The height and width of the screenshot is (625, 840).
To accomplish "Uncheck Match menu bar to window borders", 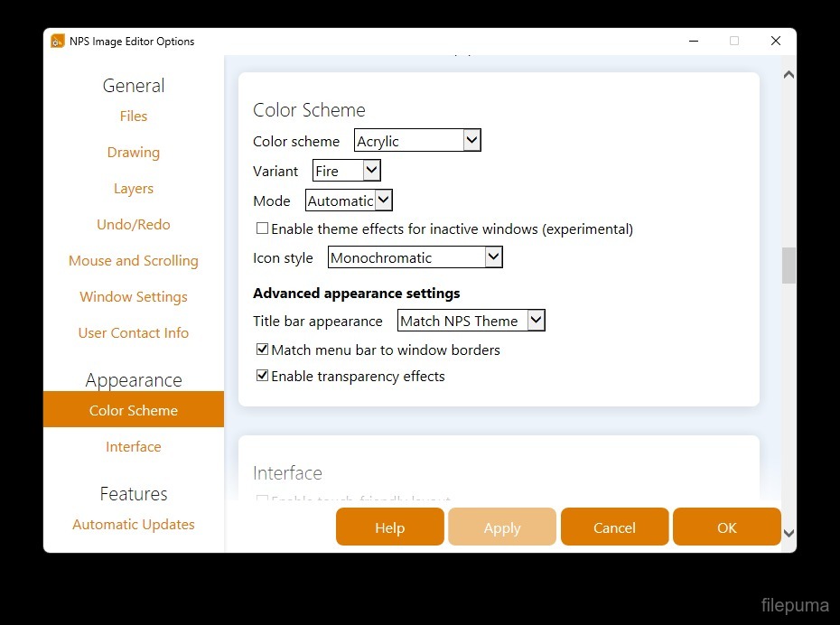I will point(263,350).
